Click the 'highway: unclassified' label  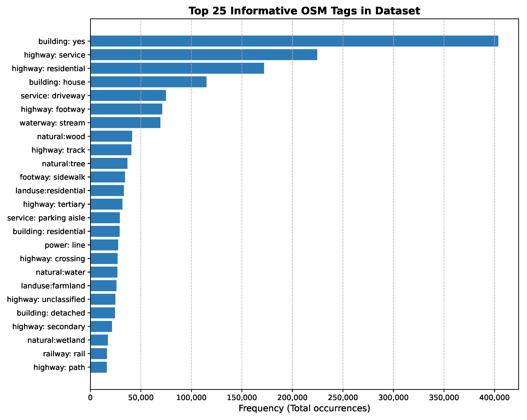pos(46,299)
